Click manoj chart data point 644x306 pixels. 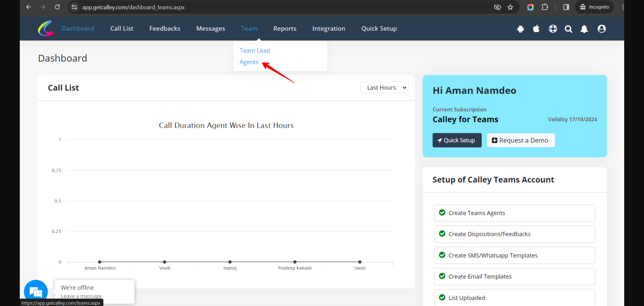[230, 262]
